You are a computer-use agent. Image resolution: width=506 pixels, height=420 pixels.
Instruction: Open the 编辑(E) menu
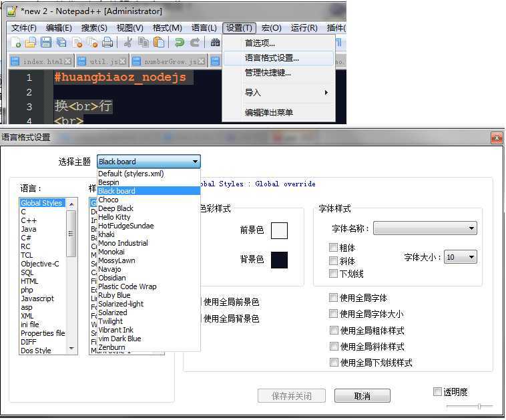(59, 28)
